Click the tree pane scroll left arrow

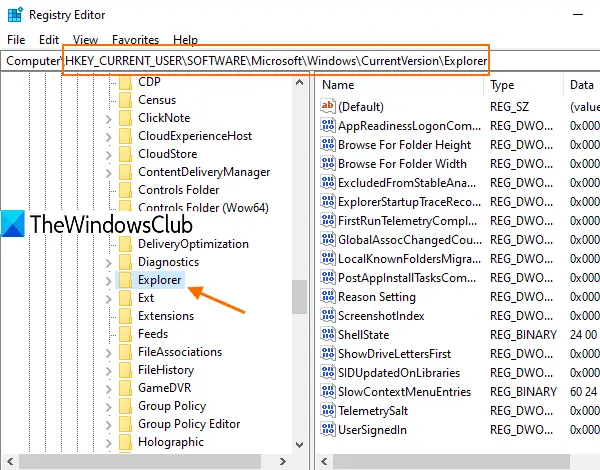click(x=10, y=461)
